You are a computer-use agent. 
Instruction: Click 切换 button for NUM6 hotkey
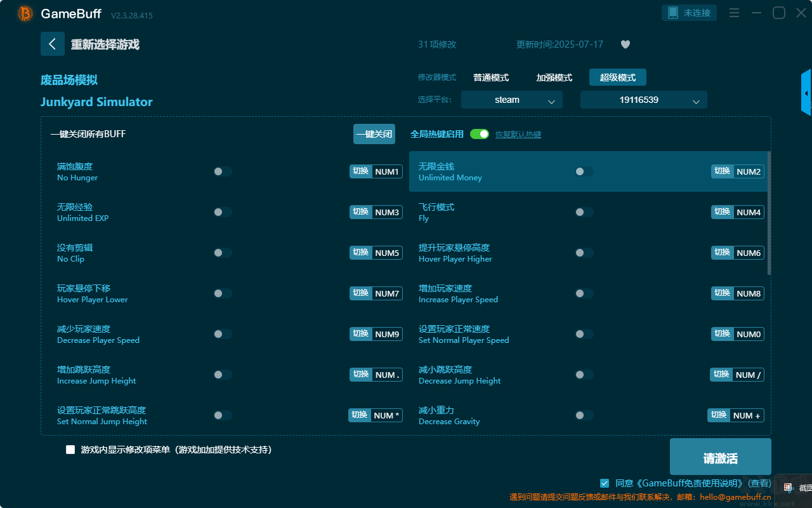tap(723, 253)
